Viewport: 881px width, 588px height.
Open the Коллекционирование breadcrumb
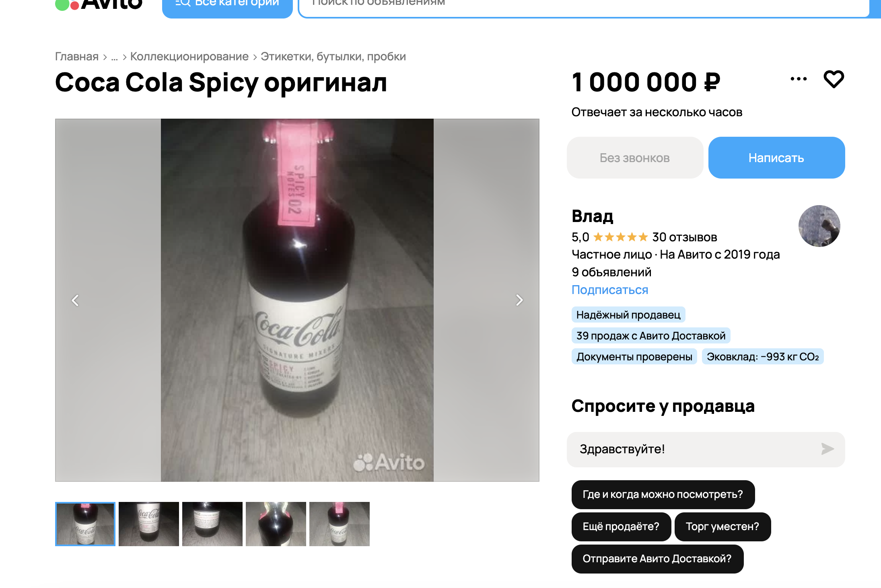tap(189, 57)
